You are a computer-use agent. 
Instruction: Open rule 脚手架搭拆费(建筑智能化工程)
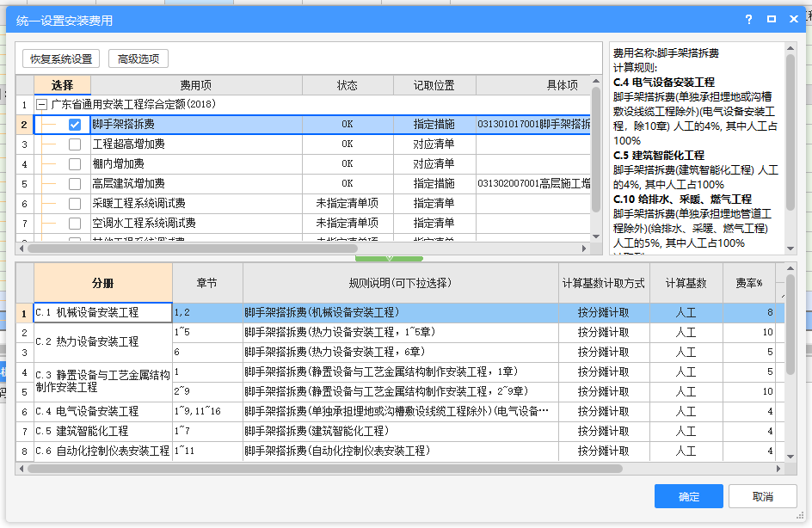point(400,431)
